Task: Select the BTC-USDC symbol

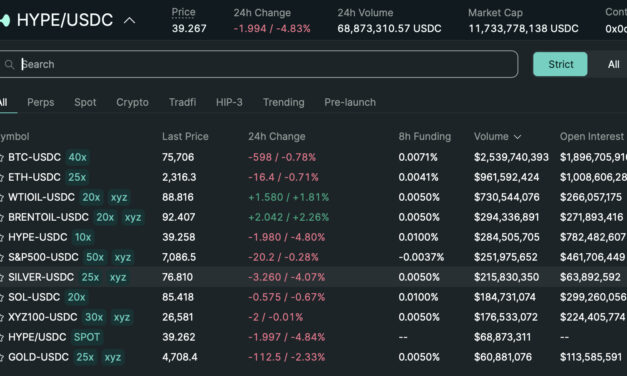Action: (x=34, y=157)
